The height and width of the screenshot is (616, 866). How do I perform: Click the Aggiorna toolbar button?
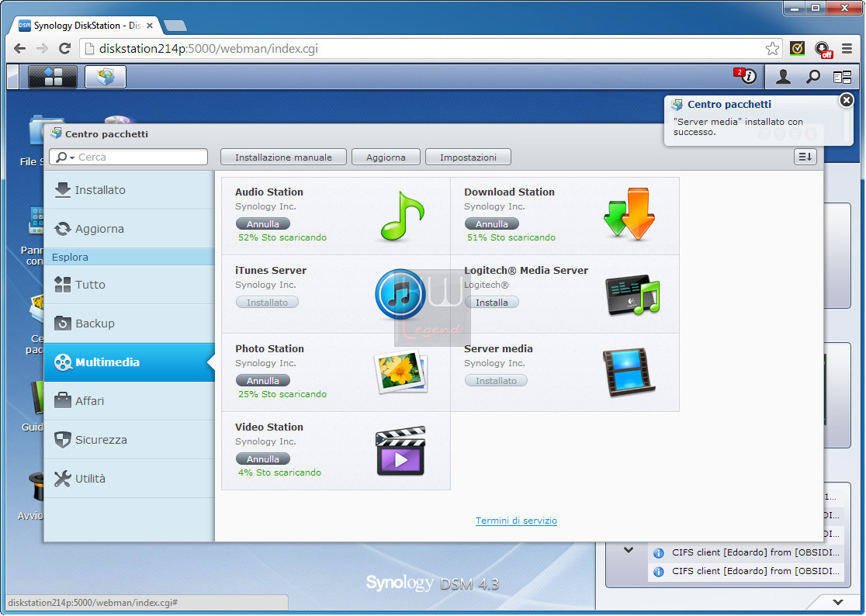point(386,157)
